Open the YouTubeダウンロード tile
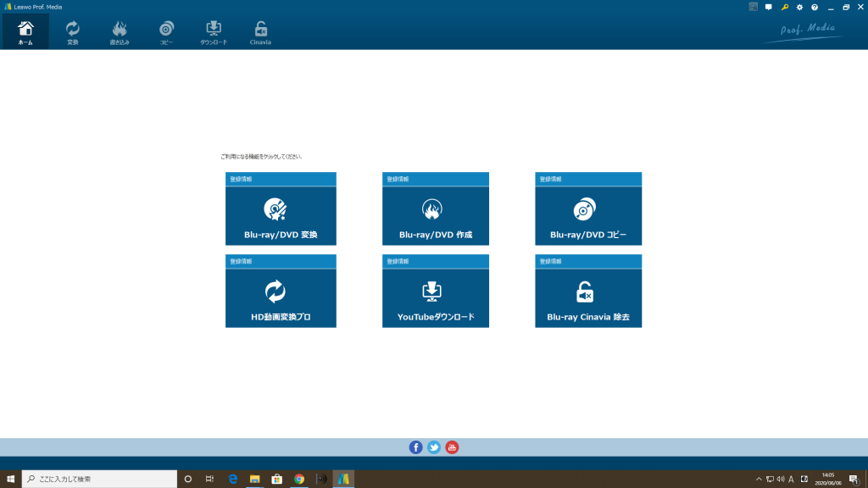This screenshot has height=488, width=868. tap(435, 298)
